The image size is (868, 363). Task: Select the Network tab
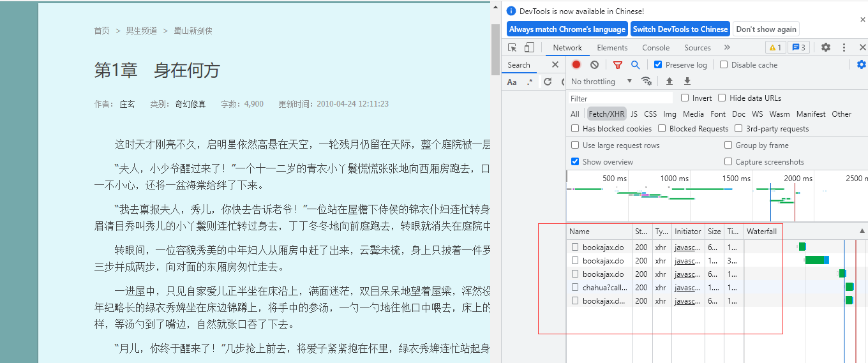pos(567,48)
